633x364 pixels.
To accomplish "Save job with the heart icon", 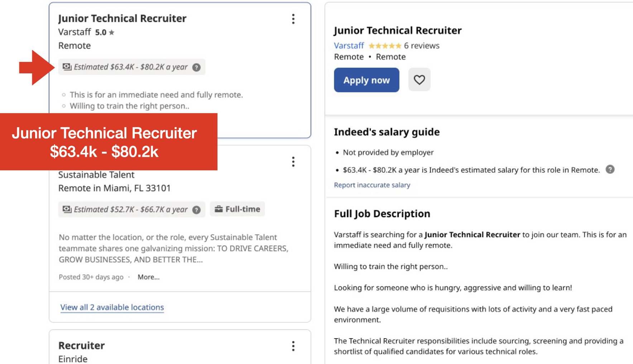I will click(419, 79).
